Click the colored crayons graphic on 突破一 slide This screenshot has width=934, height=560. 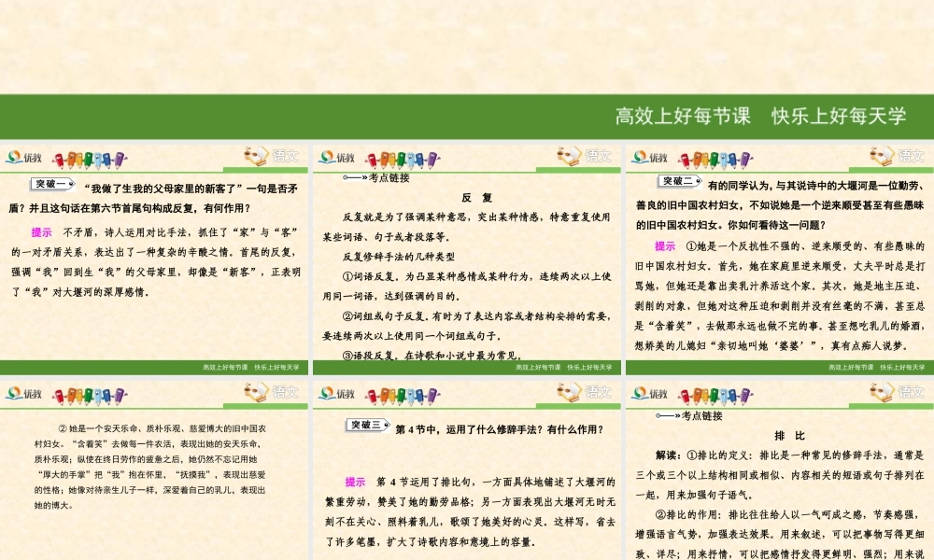[90, 160]
